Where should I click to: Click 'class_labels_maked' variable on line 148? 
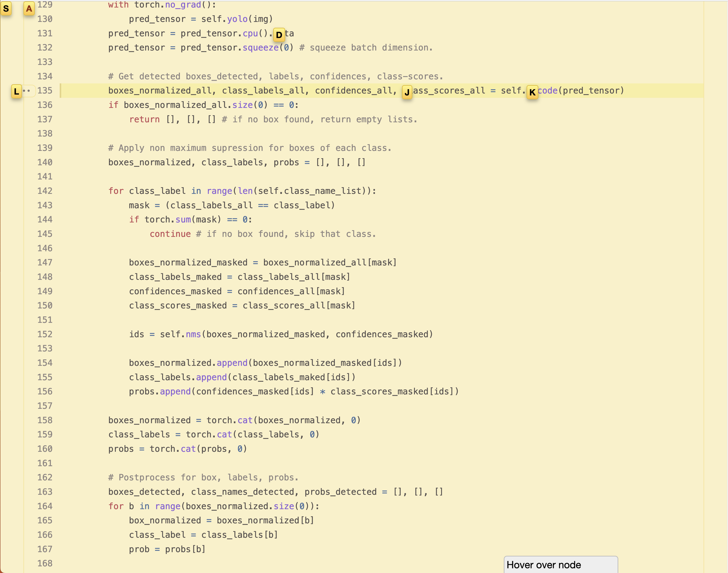[175, 277]
